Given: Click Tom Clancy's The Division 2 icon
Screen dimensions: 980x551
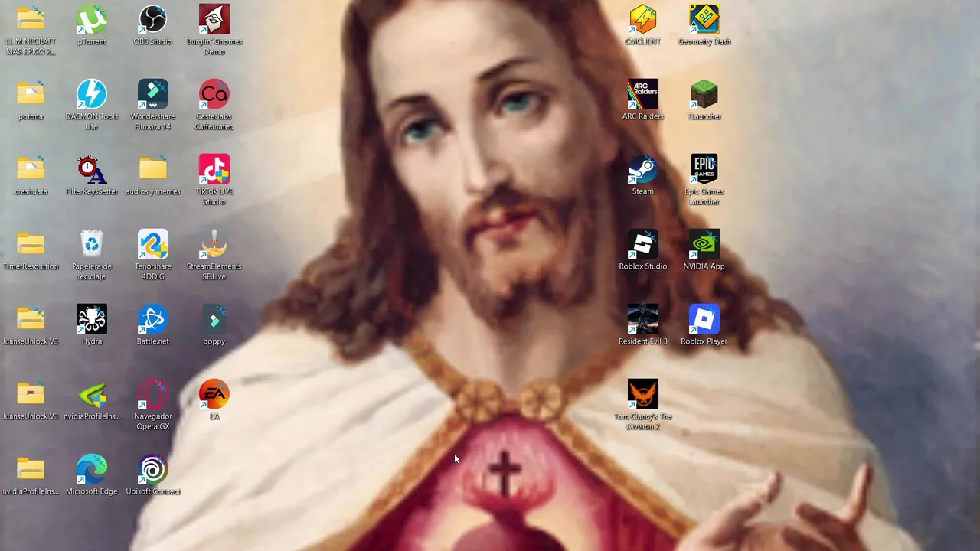Looking at the screenshot, I should tap(643, 395).
